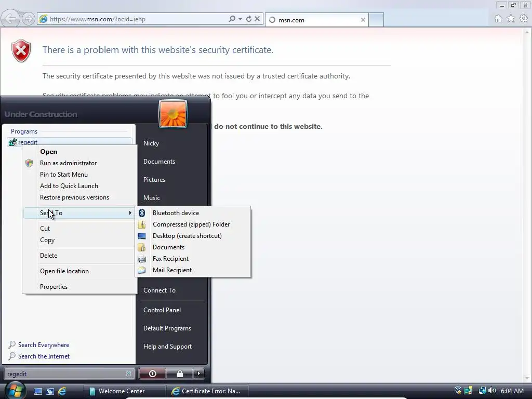Open Documents in Start menu right pane
The image size is (532, 399).
[x=171, y=162]
